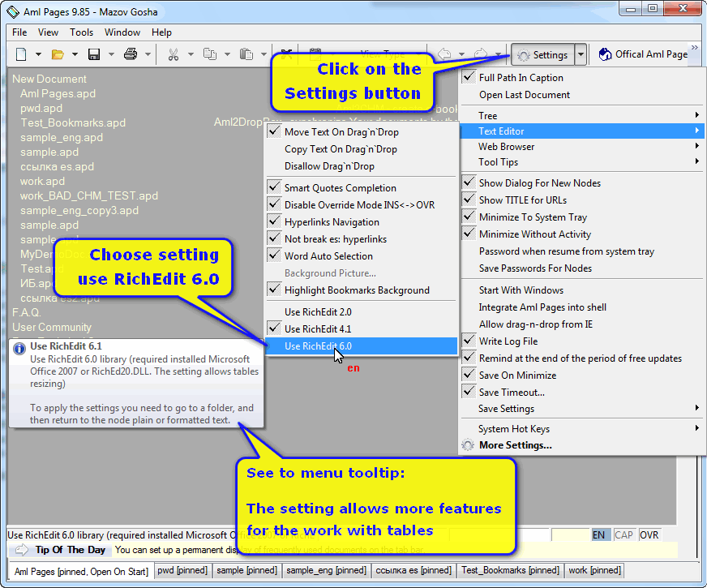Open the File menu
This screenshot has width=707, height=588.
[19, 32]
